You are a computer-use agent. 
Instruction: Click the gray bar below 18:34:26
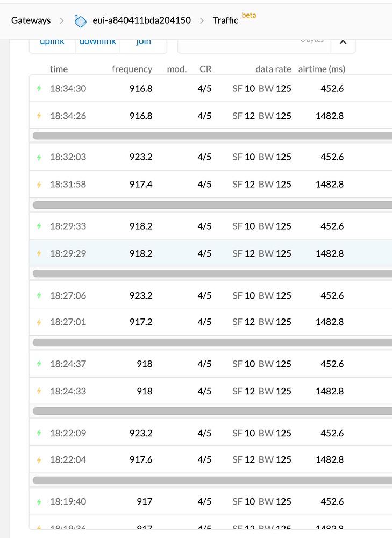(x=212, y=136)
